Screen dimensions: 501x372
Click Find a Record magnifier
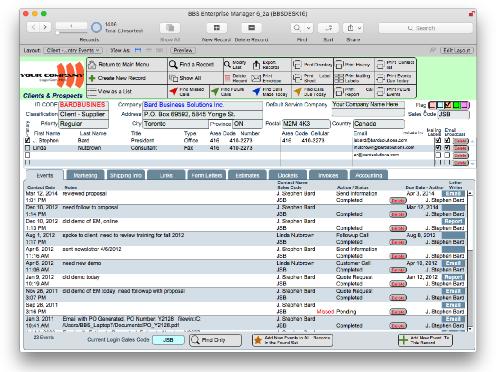[x=173, y=64]
